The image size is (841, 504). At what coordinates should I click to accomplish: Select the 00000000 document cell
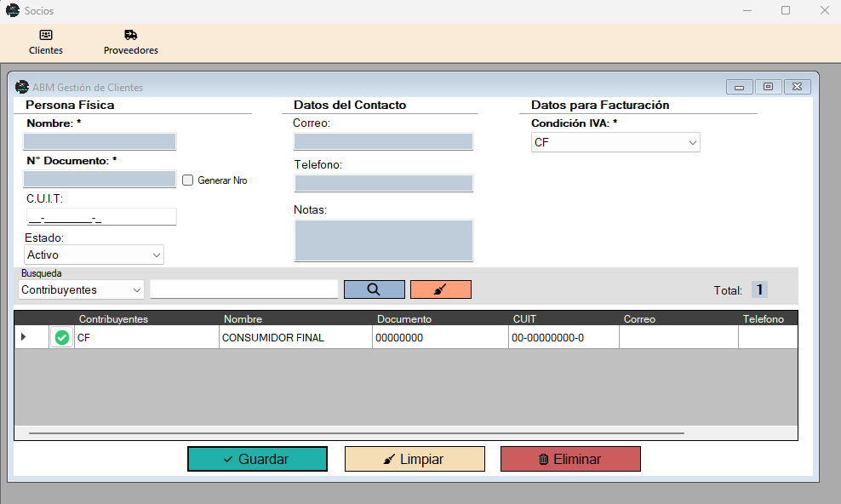pyautogui.click(x=440, y=337)
